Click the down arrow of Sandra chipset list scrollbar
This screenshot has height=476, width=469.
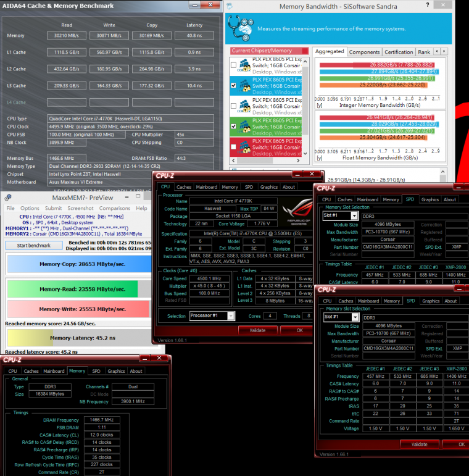[x=305, y=153]
